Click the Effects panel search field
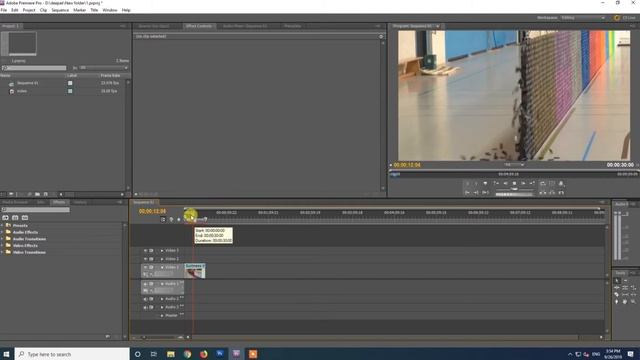 [36, 210]
